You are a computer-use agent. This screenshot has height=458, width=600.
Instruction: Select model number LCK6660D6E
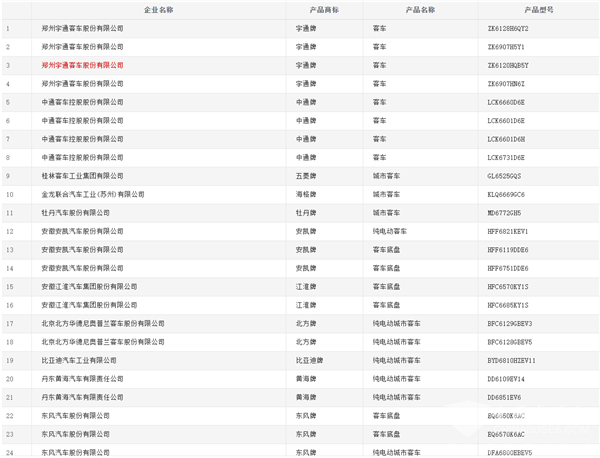506,101
